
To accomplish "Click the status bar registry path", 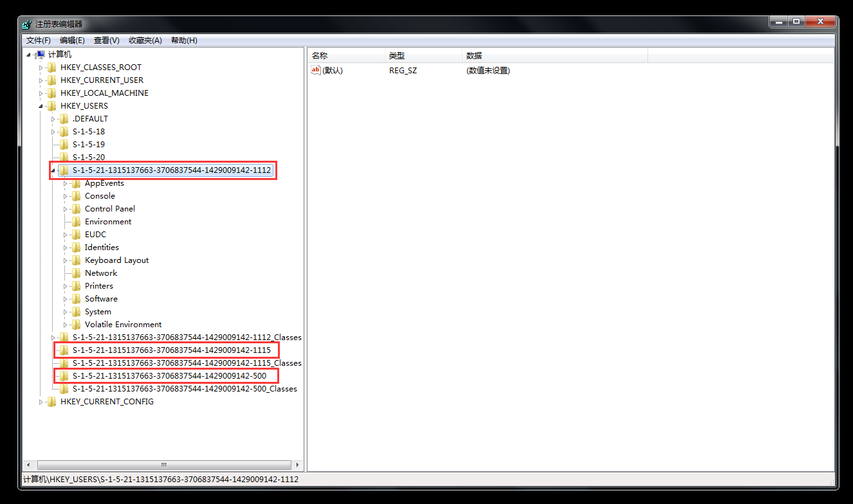I will point(161,480).
